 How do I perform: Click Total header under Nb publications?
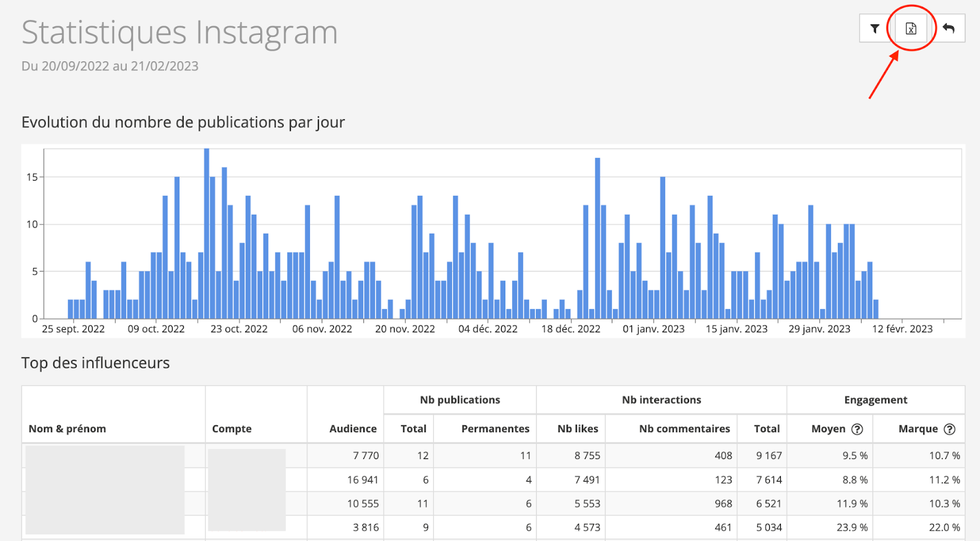click(x=413, y=429)
